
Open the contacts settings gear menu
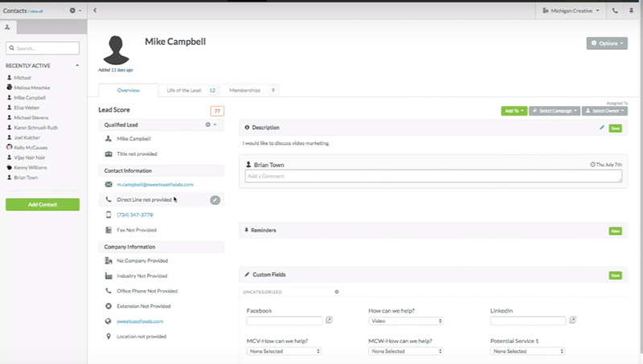75,10
